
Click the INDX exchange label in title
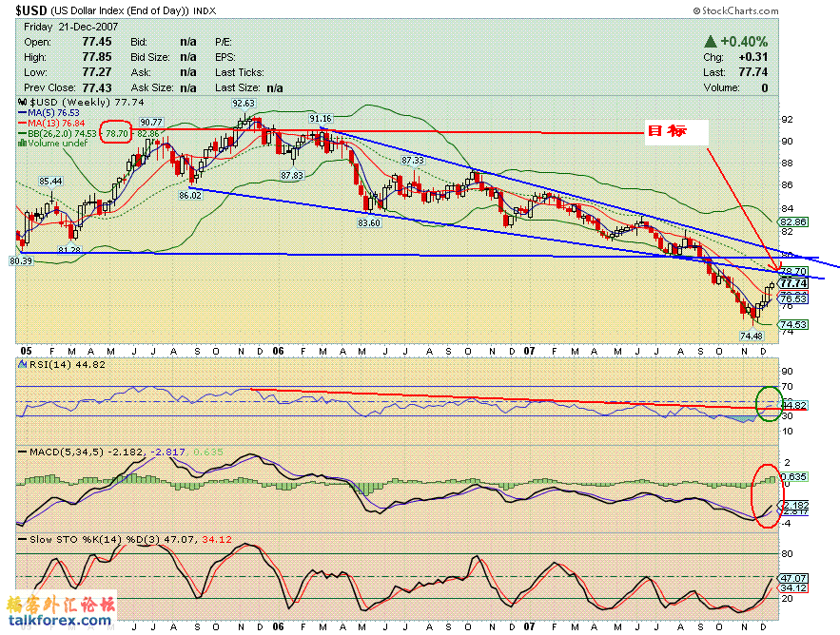tap(205, 10)
